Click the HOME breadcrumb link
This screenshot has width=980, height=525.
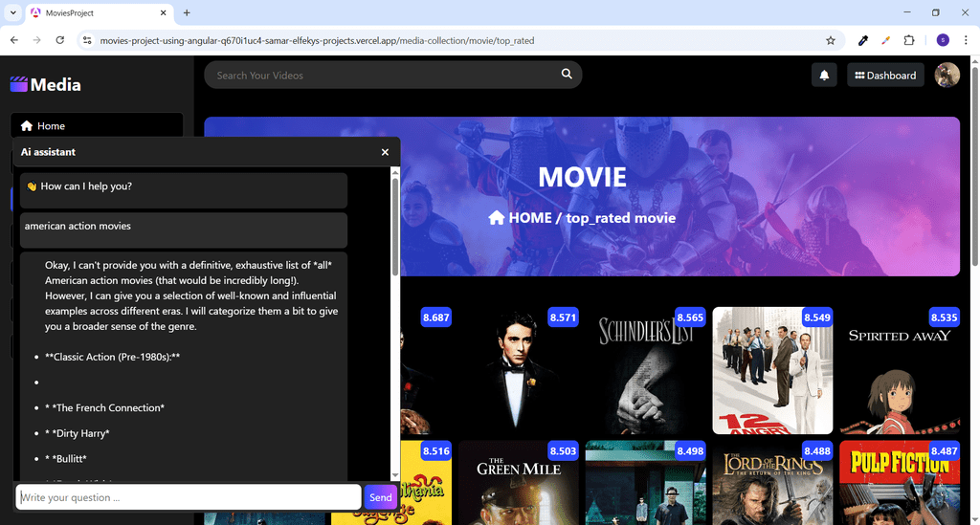530,218
